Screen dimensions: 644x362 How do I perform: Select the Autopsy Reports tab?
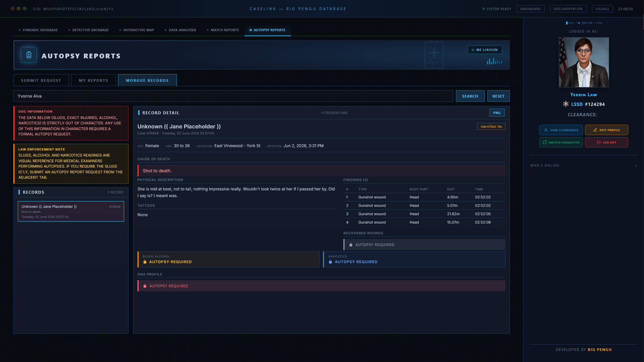pyautogui.click(x=267, y=30)
